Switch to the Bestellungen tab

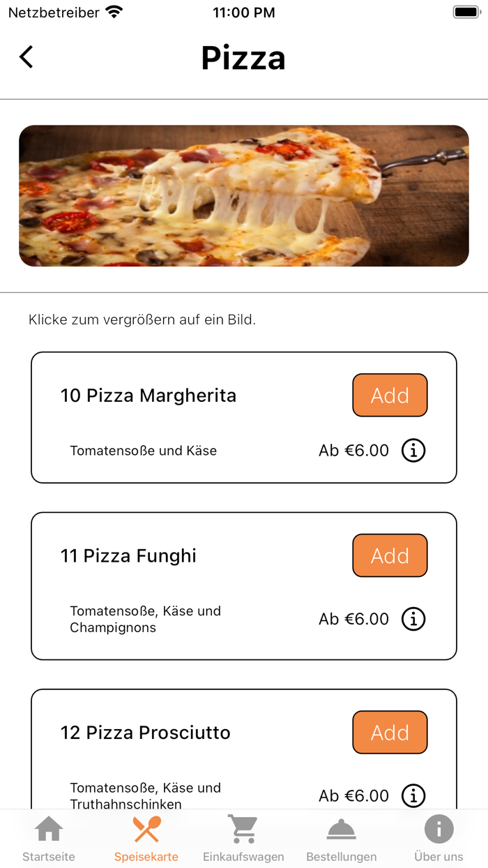coord(341,837)
